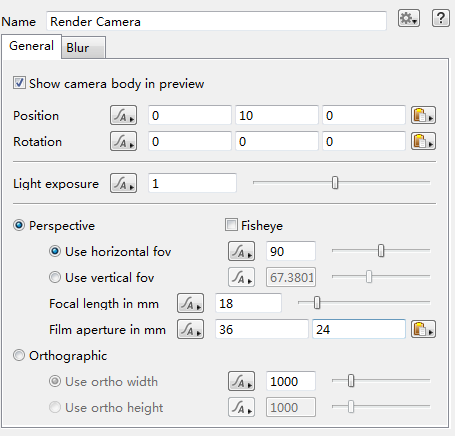Click the vertical fov field showing 67.3801
This screenshot has width=455, height=436.
tap(291, 277)
